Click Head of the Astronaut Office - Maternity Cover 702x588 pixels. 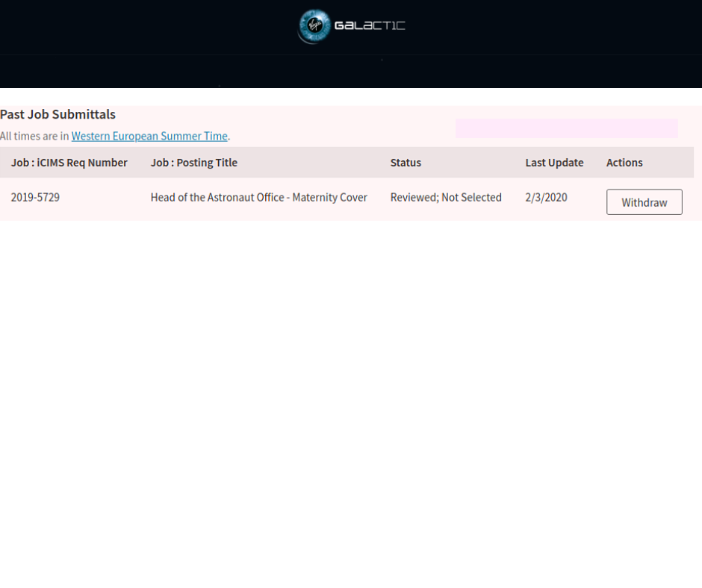259,197
